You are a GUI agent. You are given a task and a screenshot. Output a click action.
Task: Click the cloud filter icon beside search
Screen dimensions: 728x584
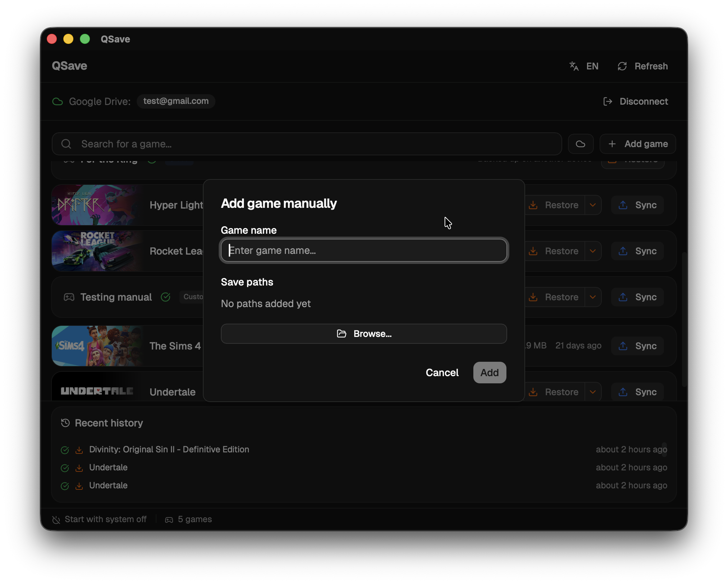(581, 144)
